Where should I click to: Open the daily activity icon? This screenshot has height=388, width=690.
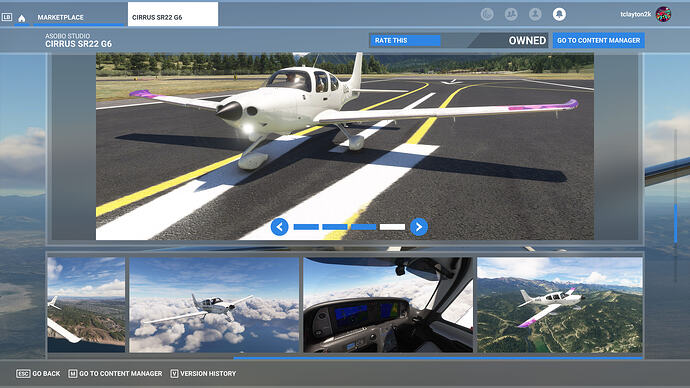[x=487, y=15]
